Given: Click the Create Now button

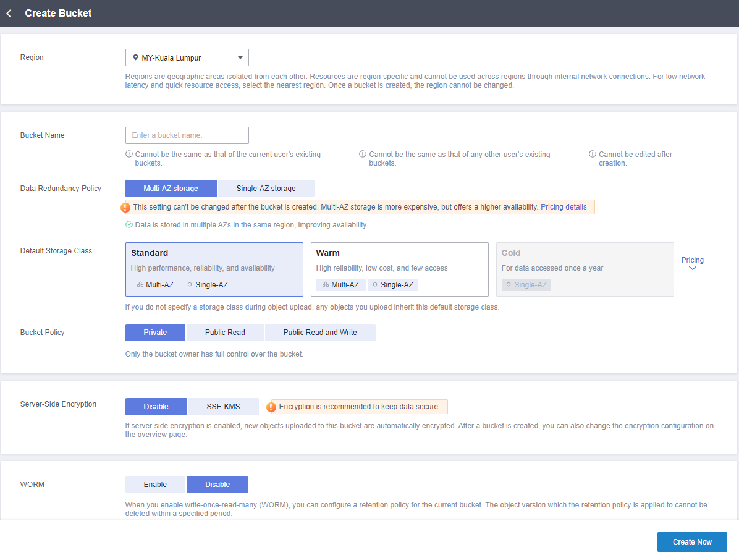Looking at the screenshot, I should pyautogui.click(x=692, y=542).
